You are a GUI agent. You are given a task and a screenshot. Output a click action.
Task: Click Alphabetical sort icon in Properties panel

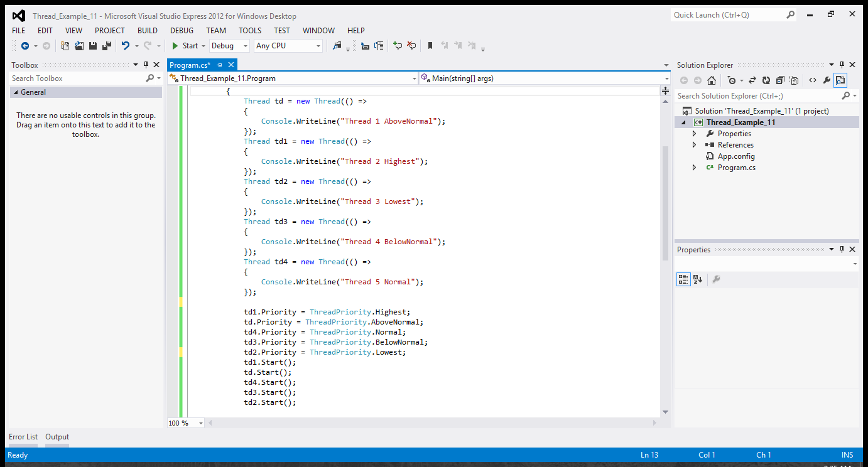tap(698, 279)
